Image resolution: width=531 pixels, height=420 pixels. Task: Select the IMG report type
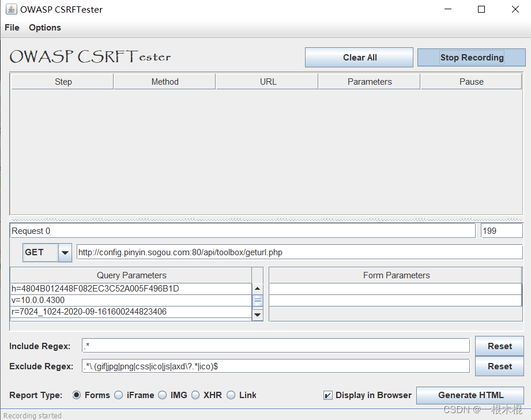163,395
